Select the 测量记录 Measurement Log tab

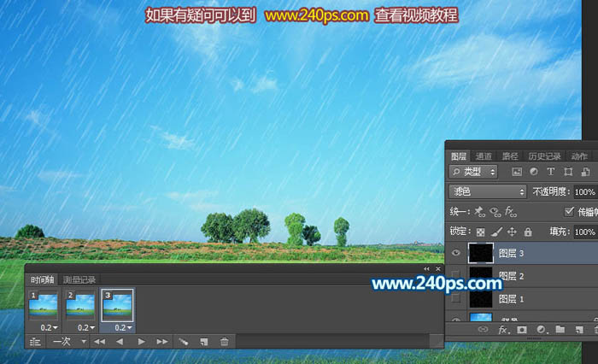click(79, 280)
